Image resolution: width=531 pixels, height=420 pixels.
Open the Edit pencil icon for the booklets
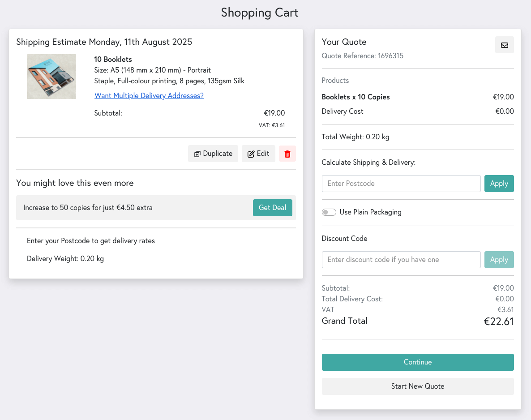coord(258,154)
